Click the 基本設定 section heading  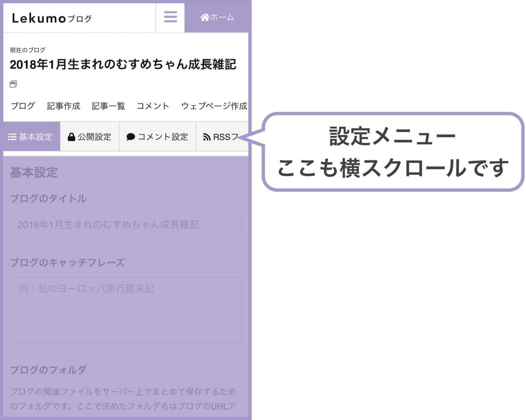pos(34,172)
